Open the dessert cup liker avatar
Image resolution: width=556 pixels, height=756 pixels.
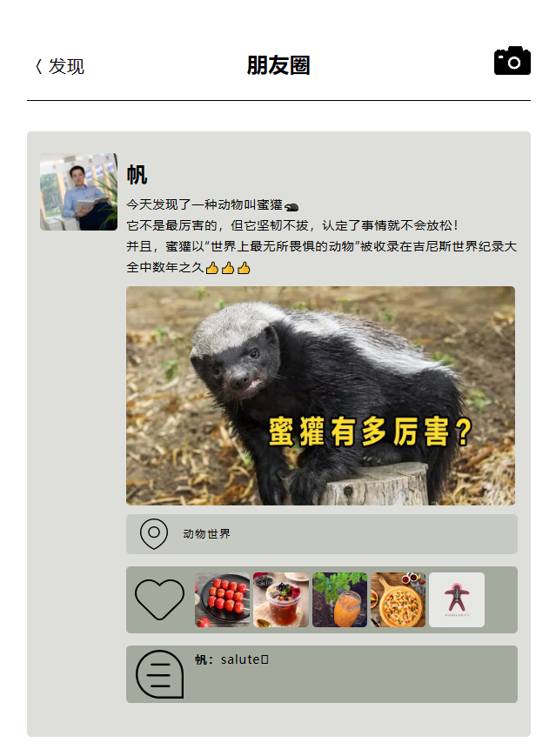pos(281,599)
